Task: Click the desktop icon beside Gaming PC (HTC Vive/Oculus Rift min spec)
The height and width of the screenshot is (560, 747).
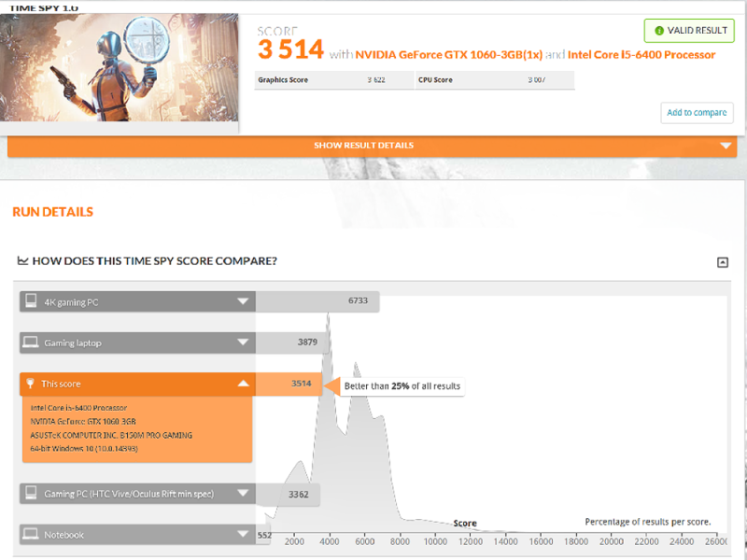Action: click(31, 493)
